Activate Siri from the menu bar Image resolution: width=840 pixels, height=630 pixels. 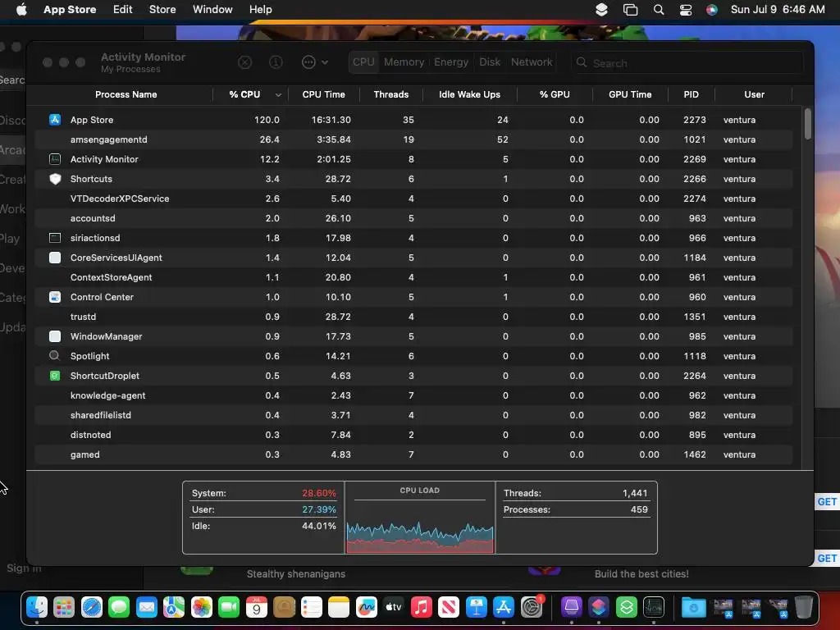click(x=712, y=10)
